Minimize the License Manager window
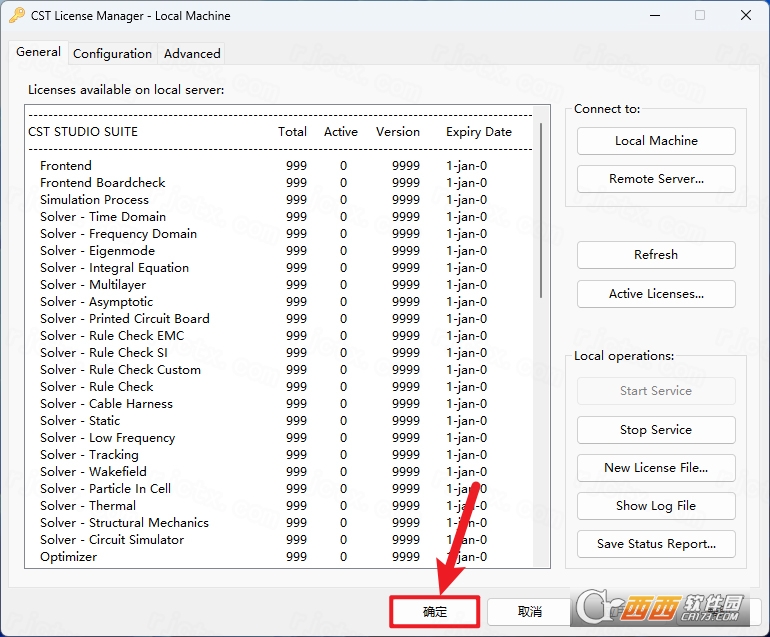This screenshot has width=770, height=637. point(655,15)
